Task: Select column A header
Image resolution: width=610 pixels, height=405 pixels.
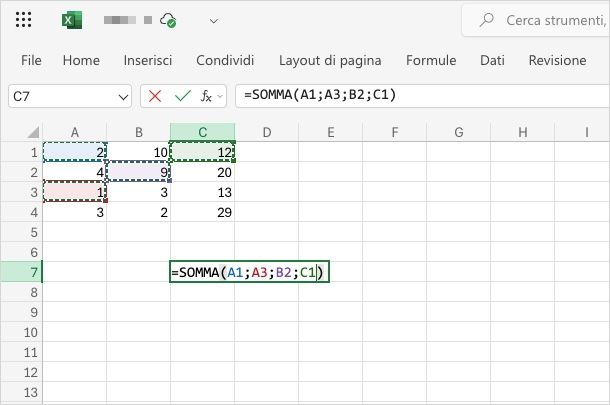Action: click(x=75, y=132)
